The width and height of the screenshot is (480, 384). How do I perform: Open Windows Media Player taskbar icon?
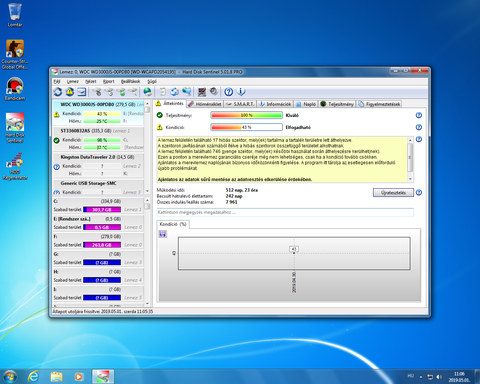(79, 377)
